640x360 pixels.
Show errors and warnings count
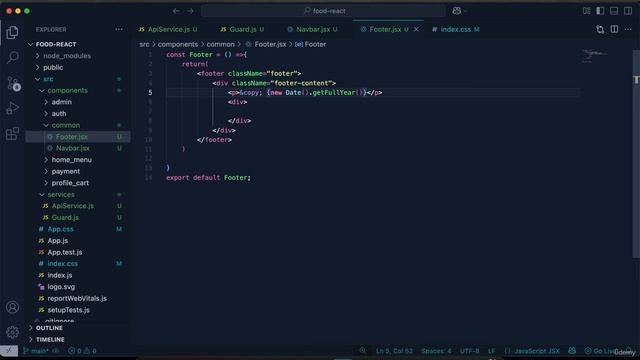82,351
